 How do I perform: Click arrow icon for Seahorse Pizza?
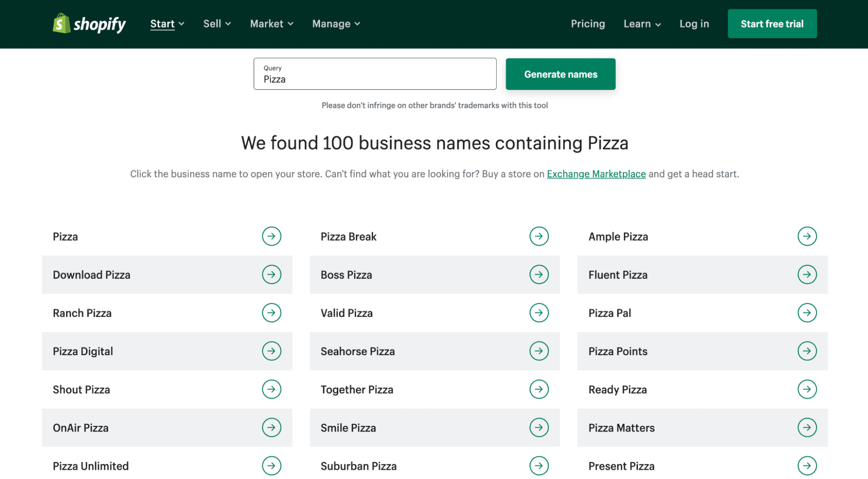539,351
